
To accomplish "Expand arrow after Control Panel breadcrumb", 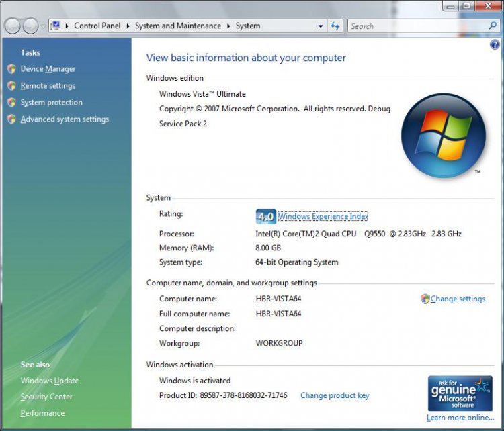I will tap(128, 26).
